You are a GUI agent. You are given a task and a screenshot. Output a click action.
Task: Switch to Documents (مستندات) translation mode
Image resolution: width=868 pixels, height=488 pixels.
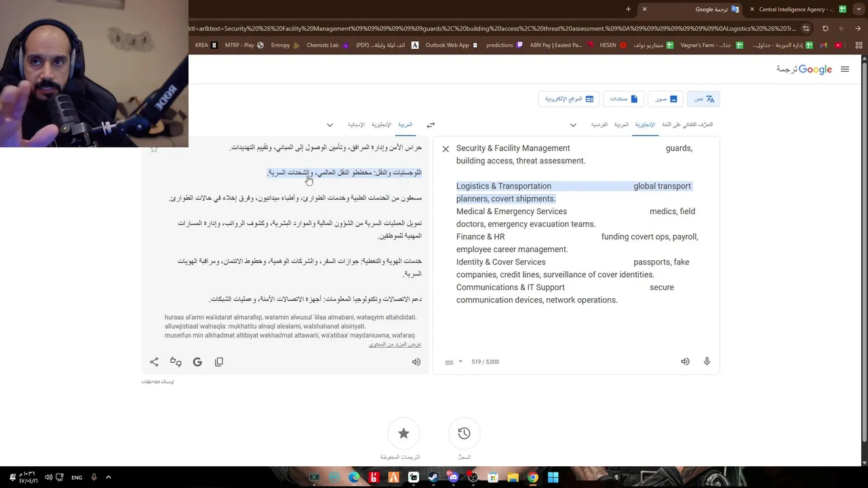coord(623,99)
